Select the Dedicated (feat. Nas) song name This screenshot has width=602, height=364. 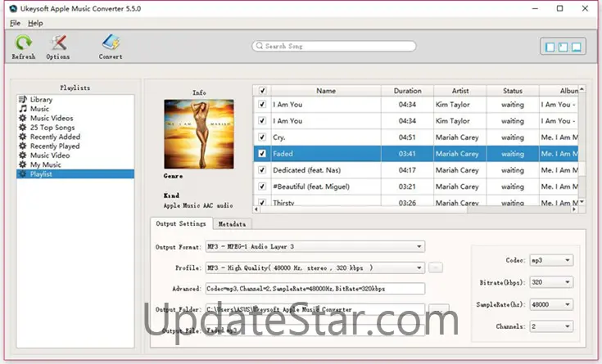click(306, 170)
